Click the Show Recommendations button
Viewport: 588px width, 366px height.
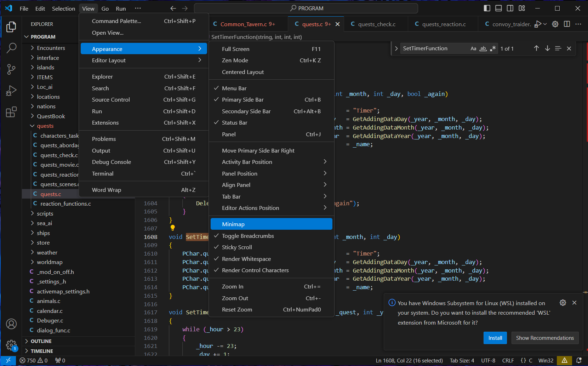[544, 338]
